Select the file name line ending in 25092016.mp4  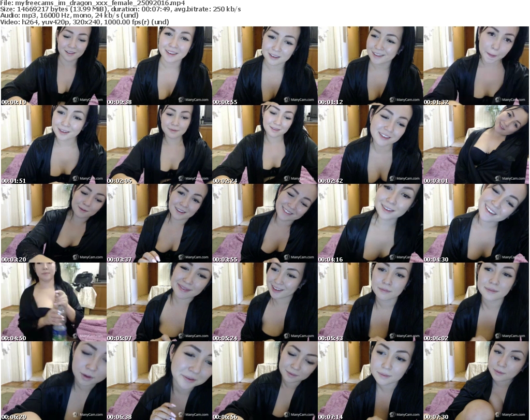(93, 3)
